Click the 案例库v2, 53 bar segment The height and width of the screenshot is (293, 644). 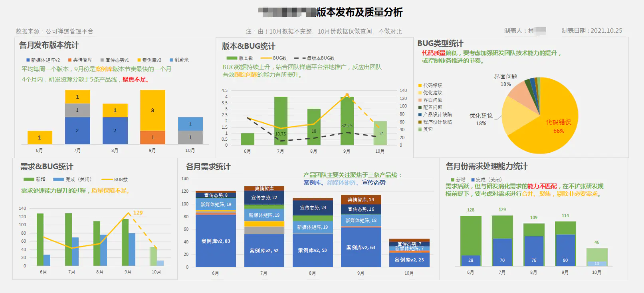pos(312,250)
